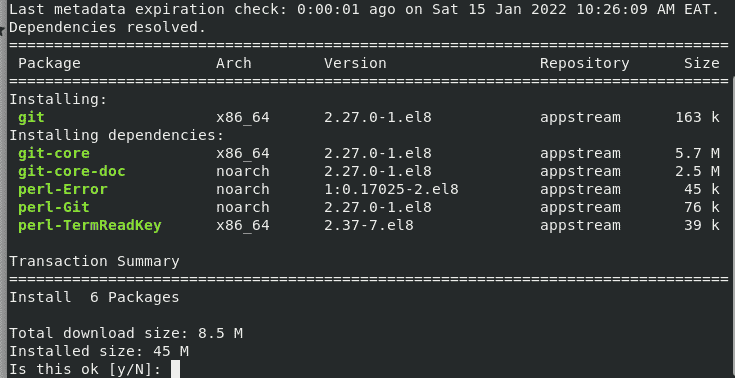Click the Transaction Summary heading
Viewport: 735px width, 378px height.
click(x=94, y=261)
